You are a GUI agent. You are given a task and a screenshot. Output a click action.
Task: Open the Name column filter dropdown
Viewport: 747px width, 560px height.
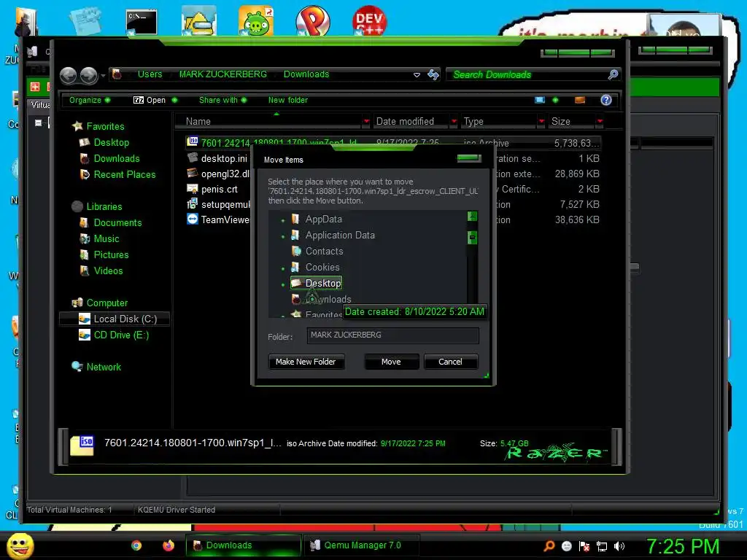[366, 122]
